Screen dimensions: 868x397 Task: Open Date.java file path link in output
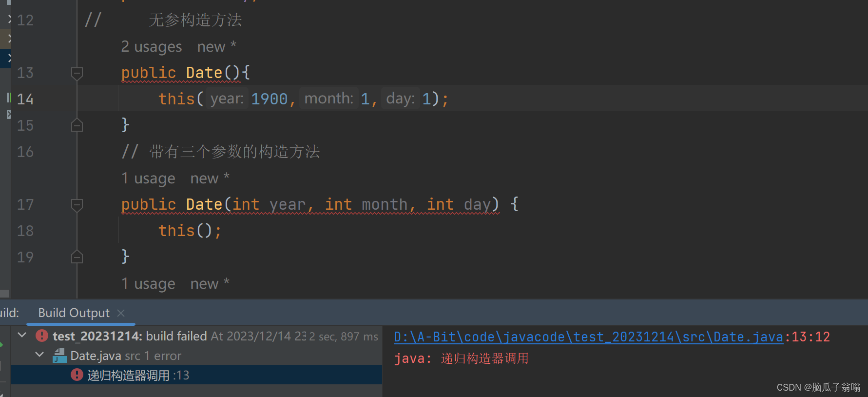(588, 337)
